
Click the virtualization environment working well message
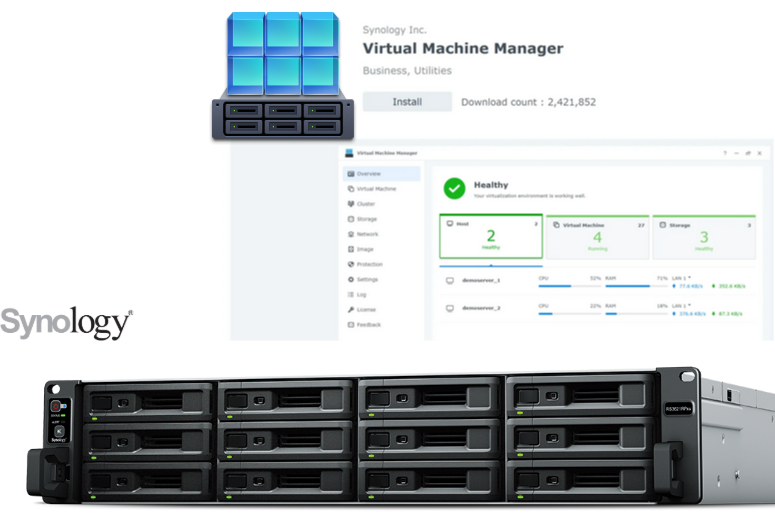coord(529,196)
